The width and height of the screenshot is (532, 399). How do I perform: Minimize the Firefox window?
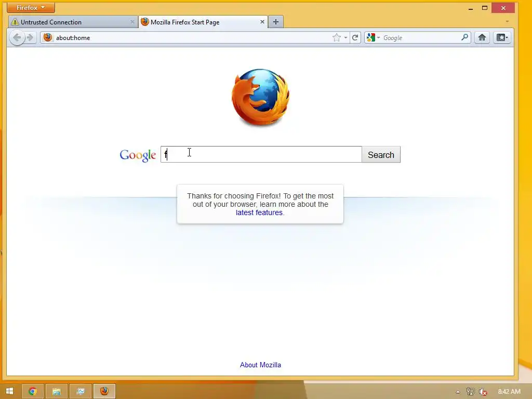click(471, 8)
